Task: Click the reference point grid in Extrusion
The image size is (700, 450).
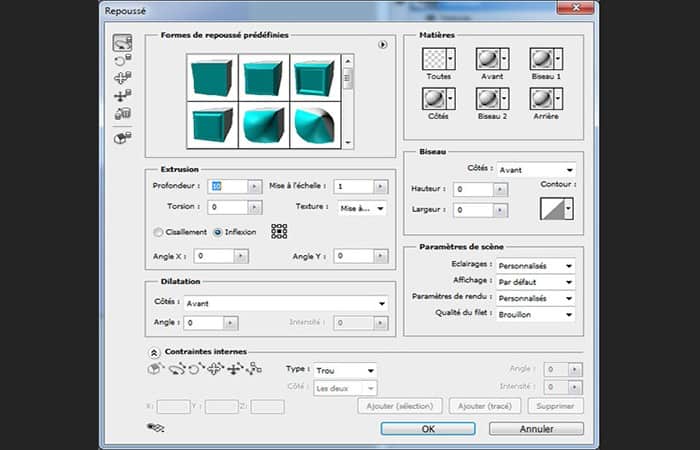Action: click(279, 231)
